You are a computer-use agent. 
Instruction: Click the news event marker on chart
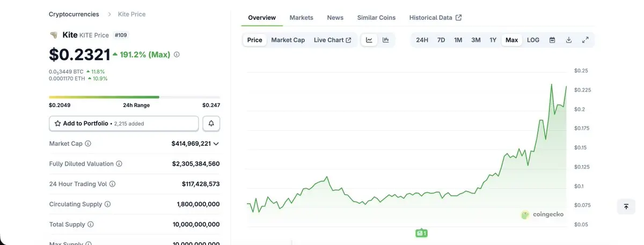(x=421, y=233)
